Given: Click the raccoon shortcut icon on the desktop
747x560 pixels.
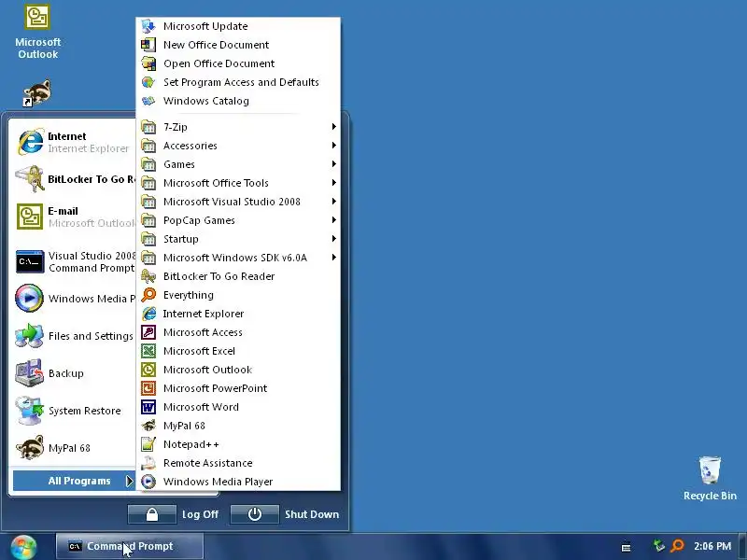Looking at the screenshot, I should 36,93.
